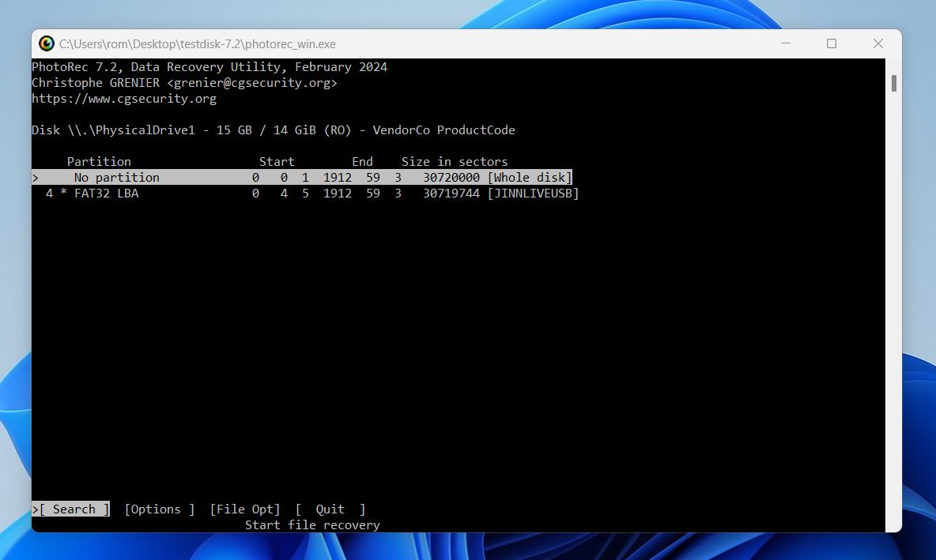
Task: Click the [Whole disk] label
Action: [x=530, y=177]
